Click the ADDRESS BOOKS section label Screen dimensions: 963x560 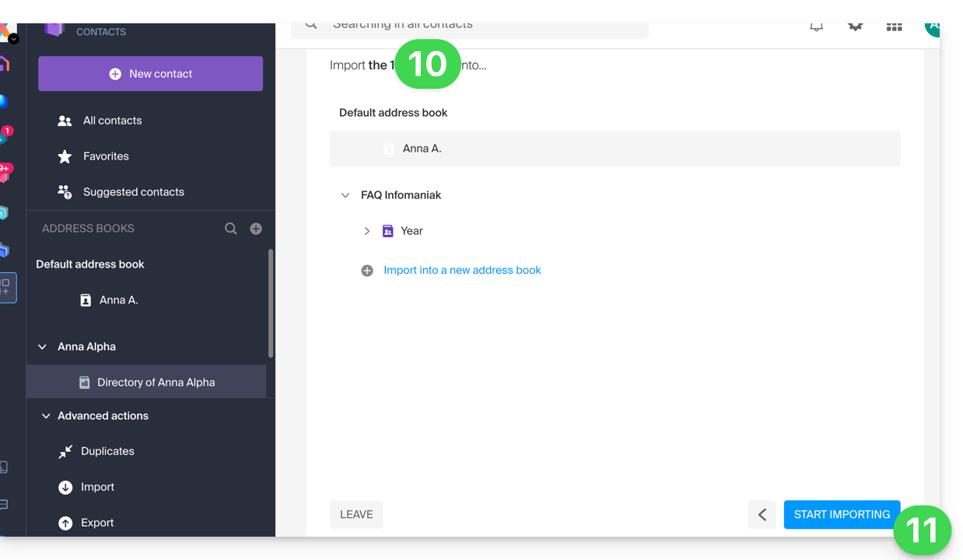point(88,229)
